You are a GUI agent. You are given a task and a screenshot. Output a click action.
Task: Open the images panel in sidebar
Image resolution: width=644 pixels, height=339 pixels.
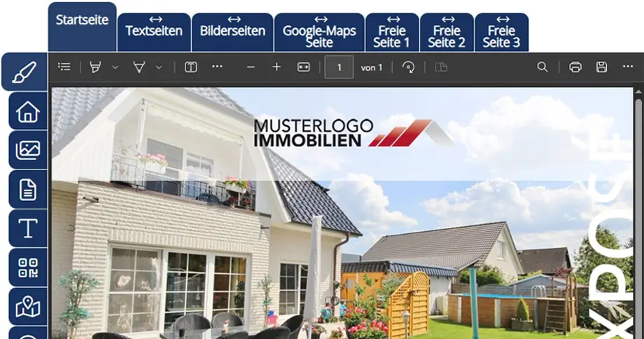tap(28, 150)
